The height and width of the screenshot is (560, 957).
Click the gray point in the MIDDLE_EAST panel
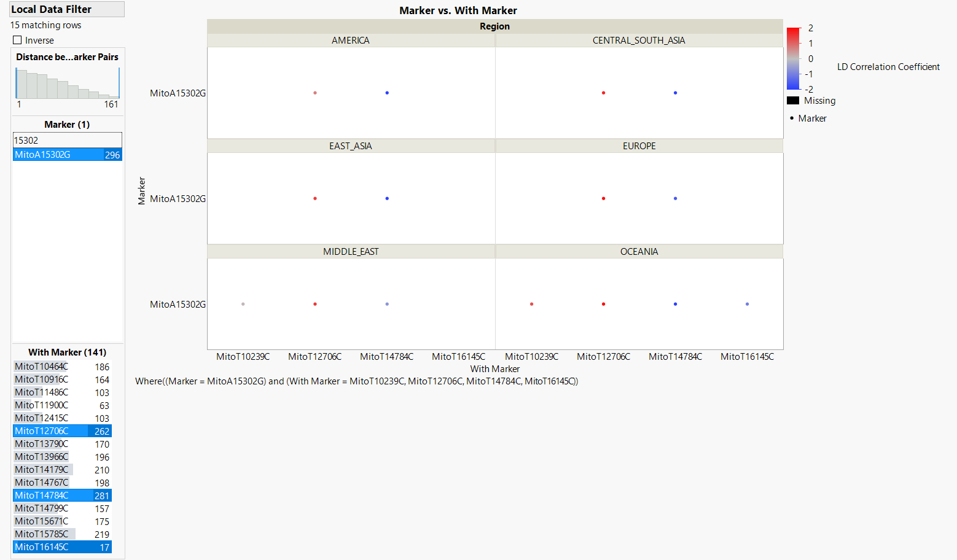(x=243, y=303)
